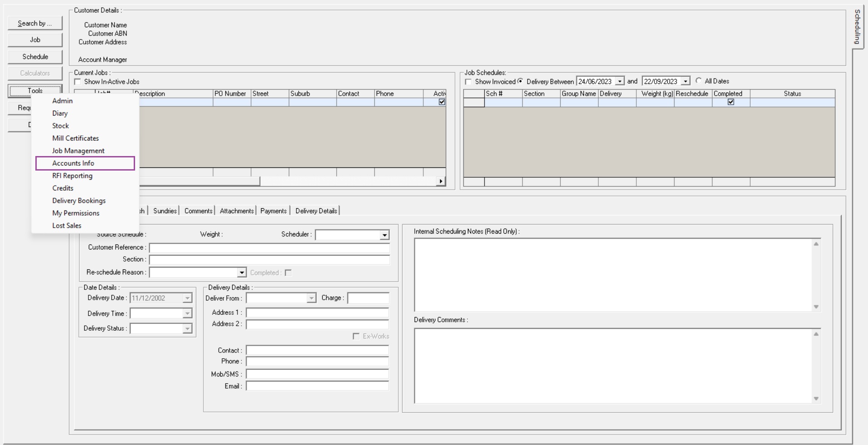This screenshot has width=868, height=445.
Task: Select Admin from the Tools menu
Action: 62,101
